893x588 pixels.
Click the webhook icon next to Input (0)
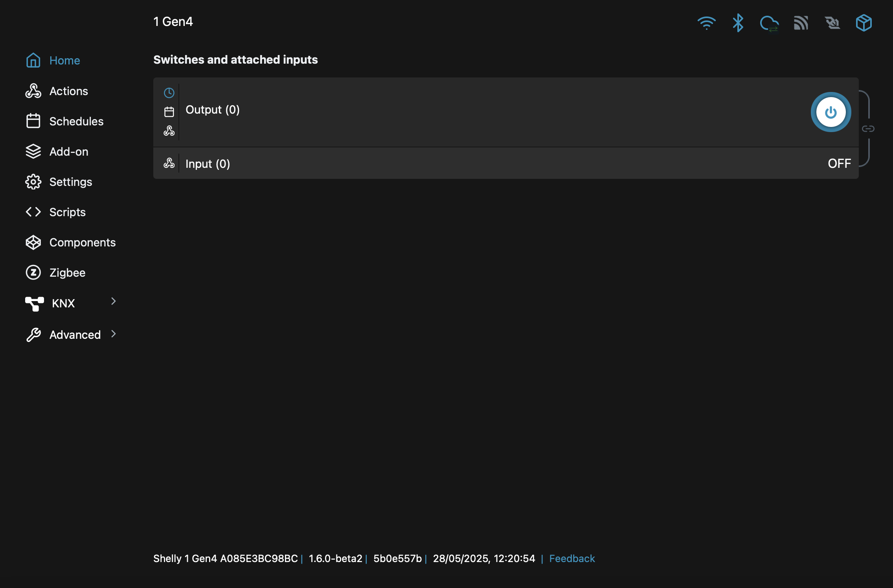[169, 162]
